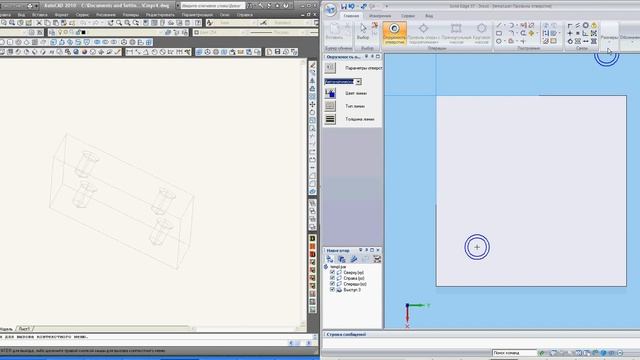Select the Rotate tool in AutoCAD modify toolbar
Image resolution: width=640 pixels, height=360 pixels.
pos(312,112)
